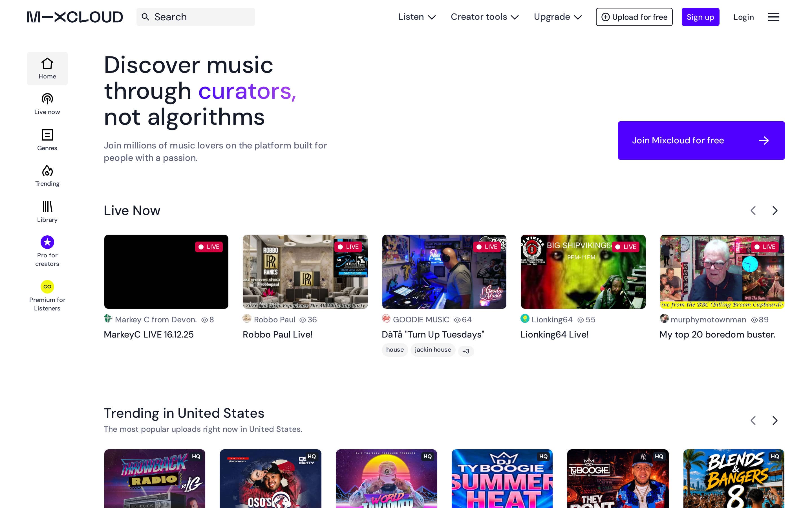Click murphymotownman avatar icon

[664, 319]
